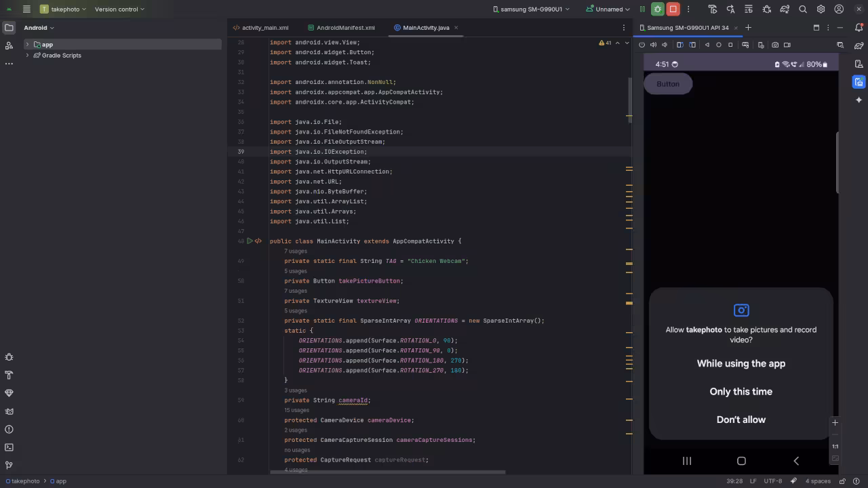Expand the Gradle Scripts tree node
Viewport: 868px width, 488px height.
[27, 56]
